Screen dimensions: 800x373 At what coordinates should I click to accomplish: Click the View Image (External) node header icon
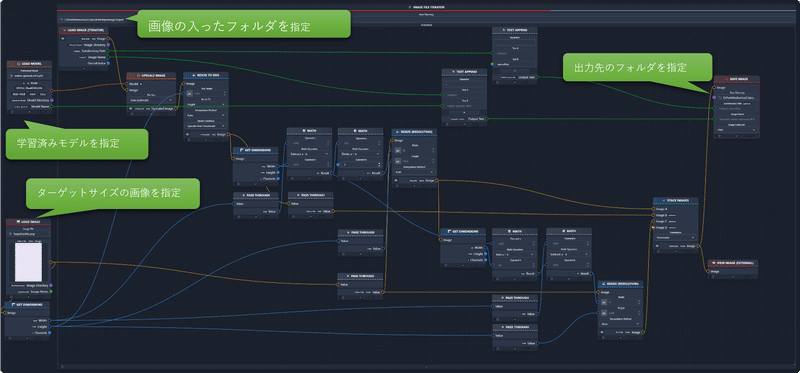point(714,263)
